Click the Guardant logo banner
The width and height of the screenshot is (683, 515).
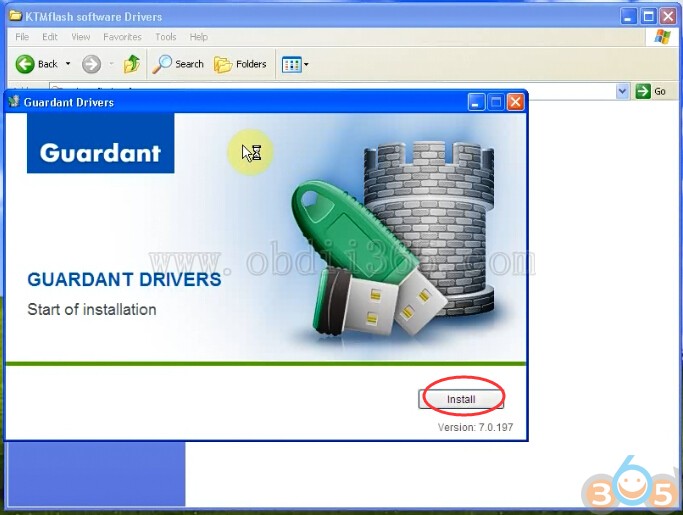(x=101, y=143)
